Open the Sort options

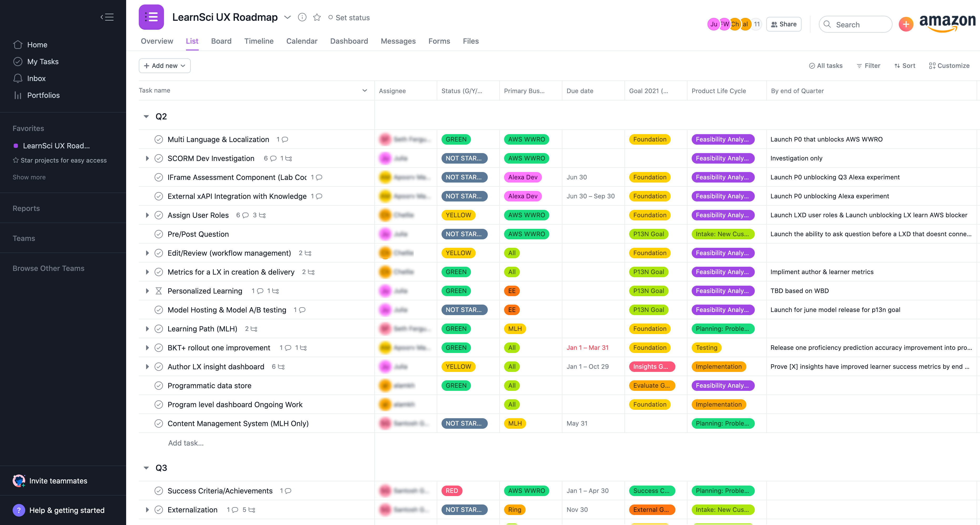point(905,65)
